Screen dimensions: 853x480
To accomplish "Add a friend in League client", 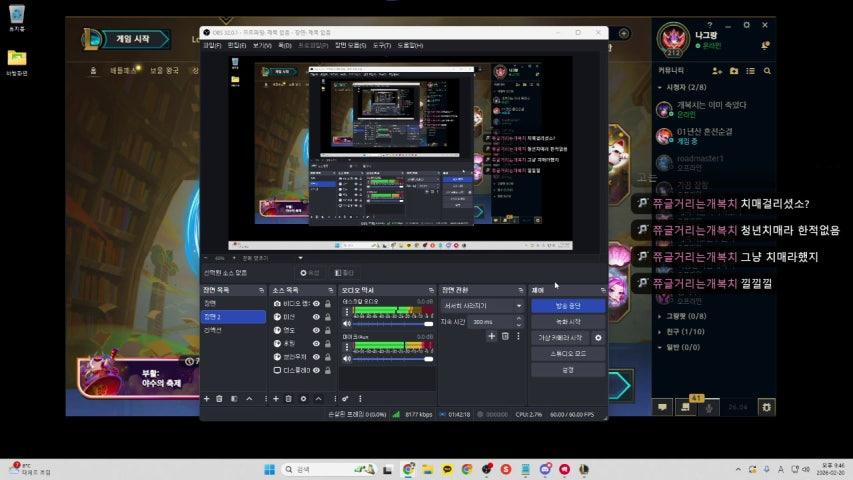I will point(717,71).
